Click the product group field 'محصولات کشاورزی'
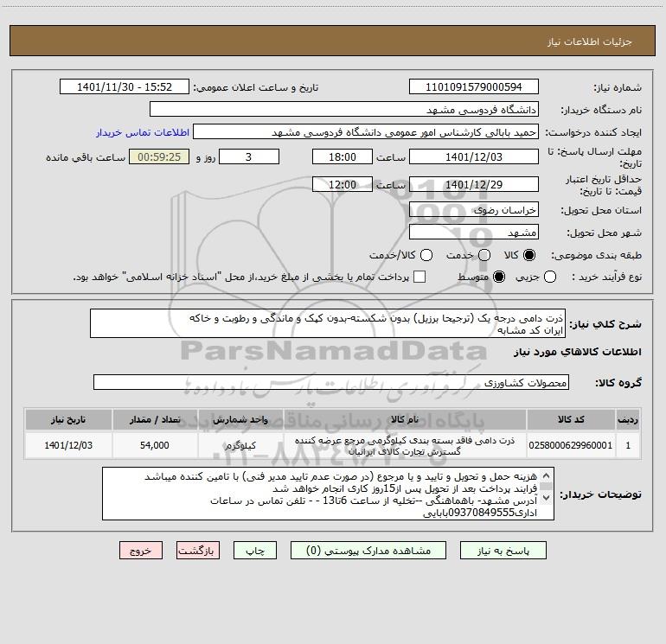This screenshot has width=666, height=644. 331,382
